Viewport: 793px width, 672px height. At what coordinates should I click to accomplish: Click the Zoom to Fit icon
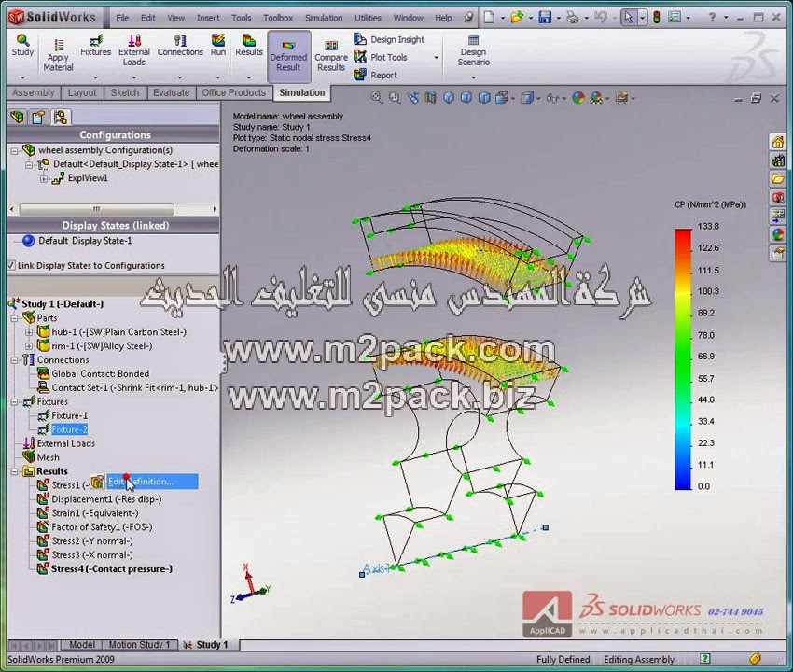377,98
